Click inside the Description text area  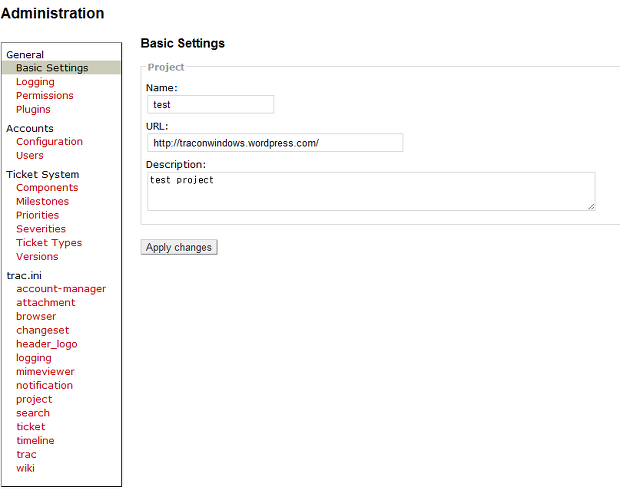click(x=371, y=191)
